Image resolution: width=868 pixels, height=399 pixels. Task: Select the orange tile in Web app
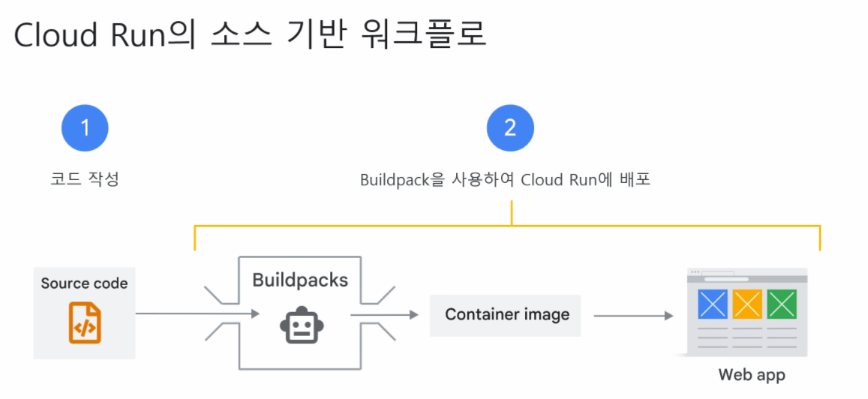[747, 304]
